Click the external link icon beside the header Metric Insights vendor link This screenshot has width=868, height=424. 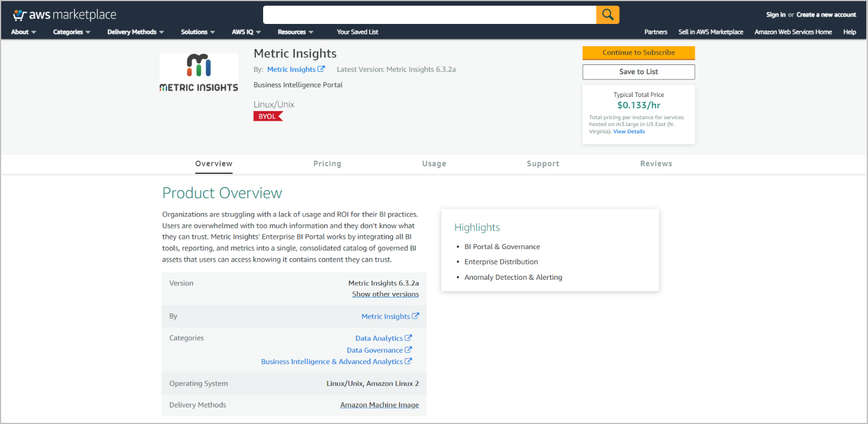(x=322, y=69)
